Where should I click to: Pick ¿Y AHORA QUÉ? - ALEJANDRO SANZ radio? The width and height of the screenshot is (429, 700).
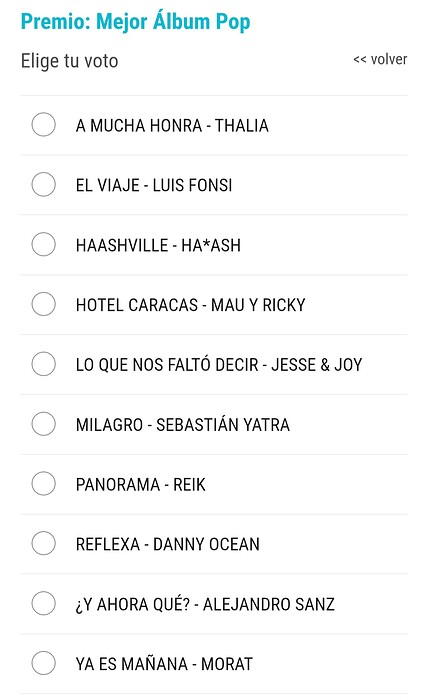[43, 603]
